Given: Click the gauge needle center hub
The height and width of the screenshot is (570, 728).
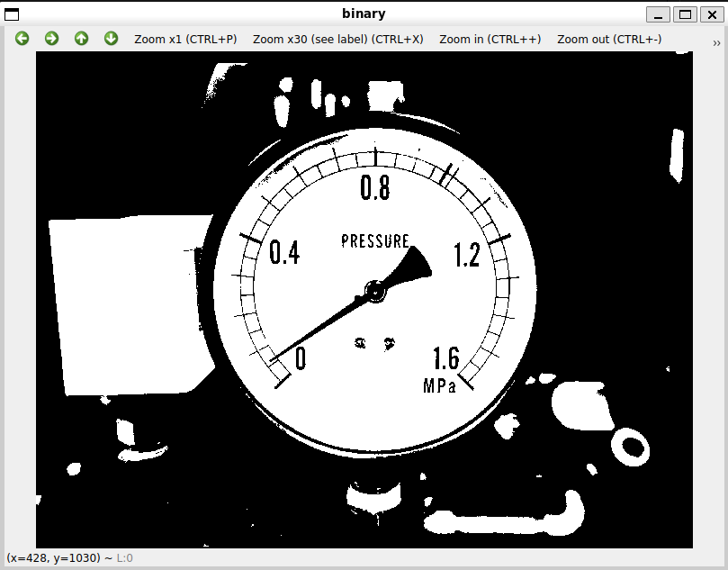Looking at the screenshot, I should (373, 292).
